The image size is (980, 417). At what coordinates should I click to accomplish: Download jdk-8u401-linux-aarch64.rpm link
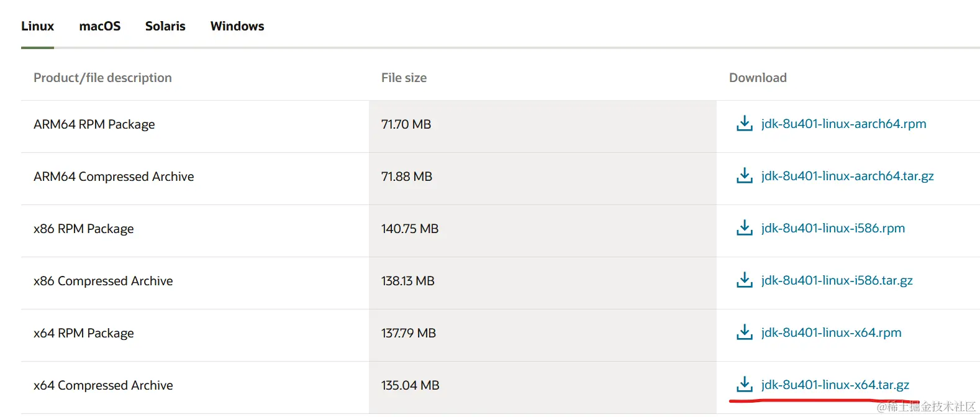(x=843, y=124)
